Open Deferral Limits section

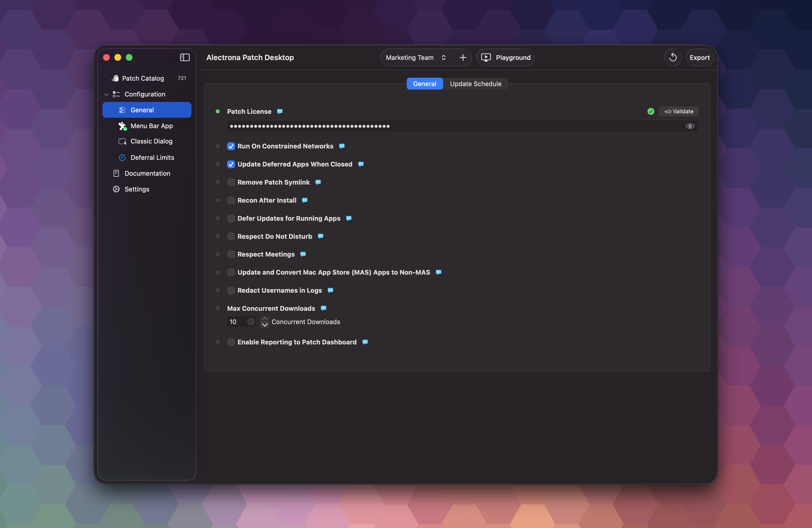(147, 158)
